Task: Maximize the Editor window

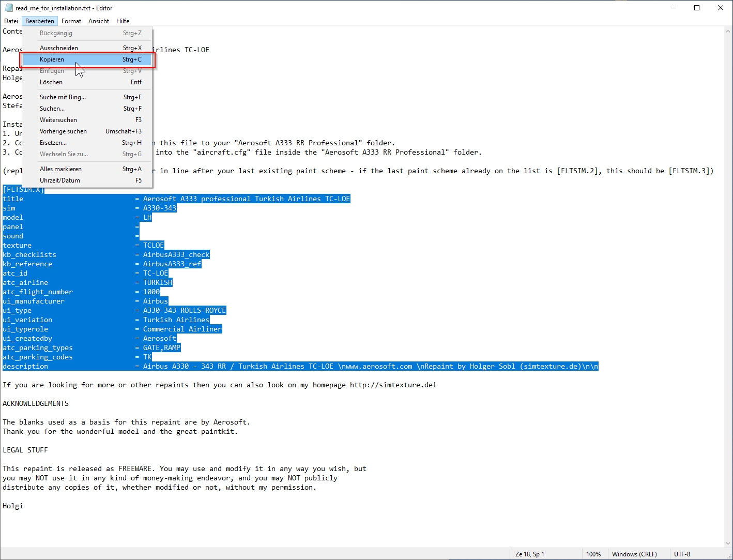Action: coord(697,8)
